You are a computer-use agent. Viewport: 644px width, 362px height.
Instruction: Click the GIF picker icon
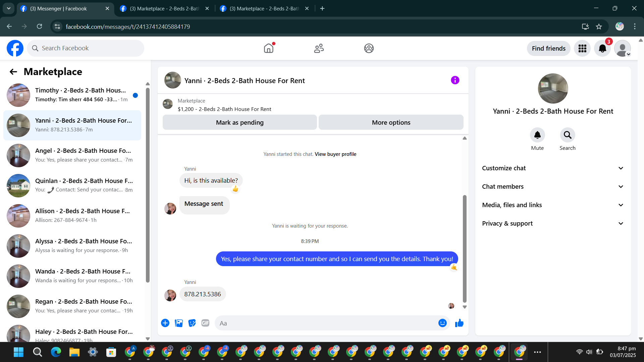coord(205,323)
